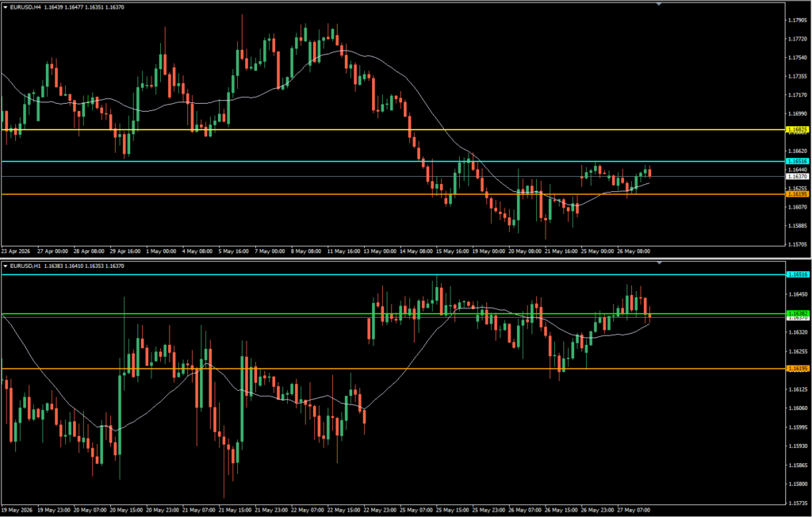Click the chart shift marker on H4 chart
This screenshot has height=517, width=812.
[x=659, y=4]
